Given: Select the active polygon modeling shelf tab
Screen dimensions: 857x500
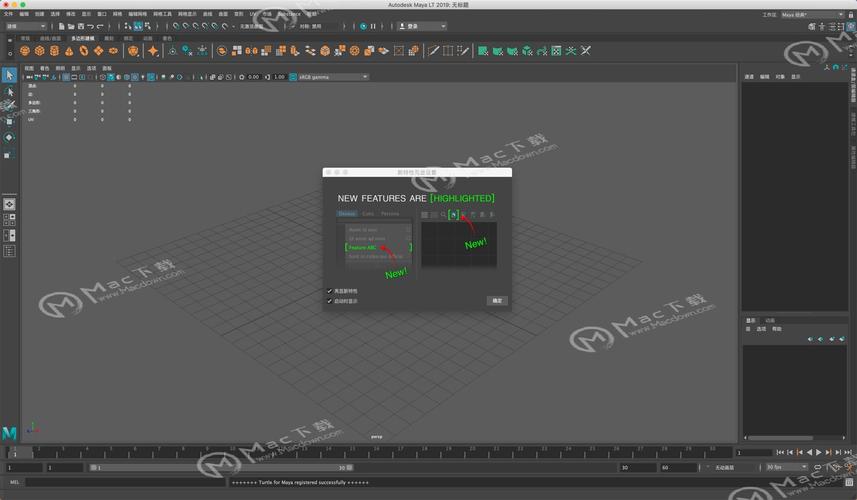Looking at the screenshot, I should coord(83,38).
